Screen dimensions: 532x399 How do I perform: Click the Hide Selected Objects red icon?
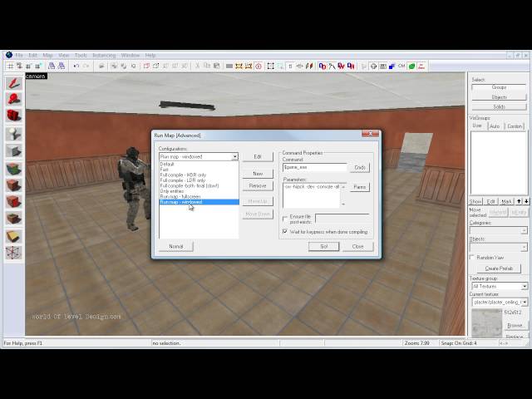click(x=146, y=66)
